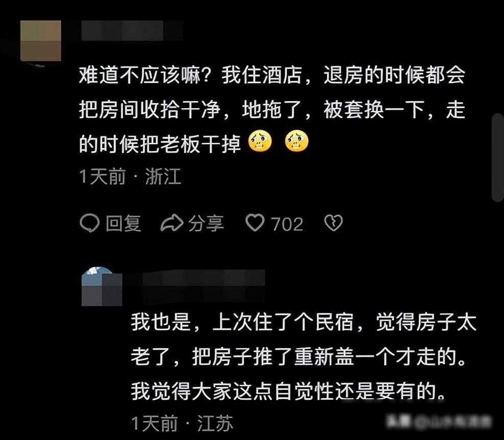Click the second crying emoji
504x440 pixels.
pos(297,141)
